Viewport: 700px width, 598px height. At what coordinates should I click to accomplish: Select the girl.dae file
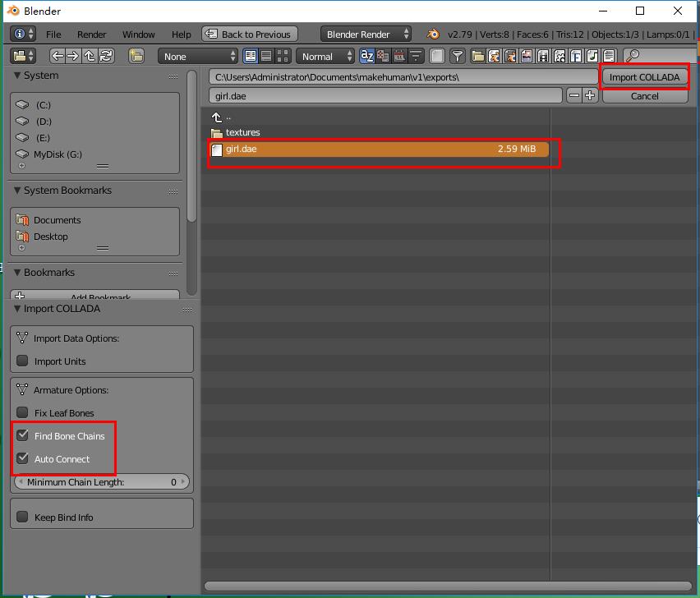point(380,149)
